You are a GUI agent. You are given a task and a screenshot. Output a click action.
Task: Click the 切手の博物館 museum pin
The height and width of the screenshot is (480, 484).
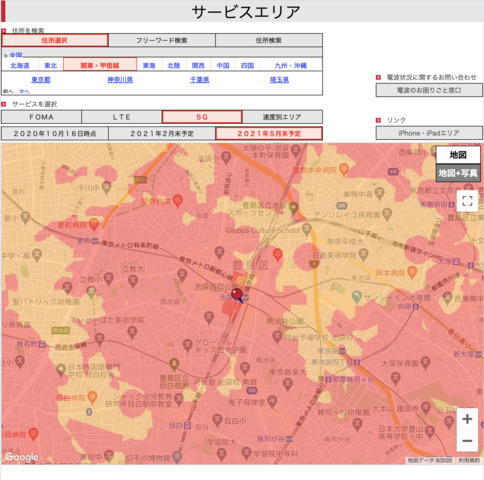[177, 457]
